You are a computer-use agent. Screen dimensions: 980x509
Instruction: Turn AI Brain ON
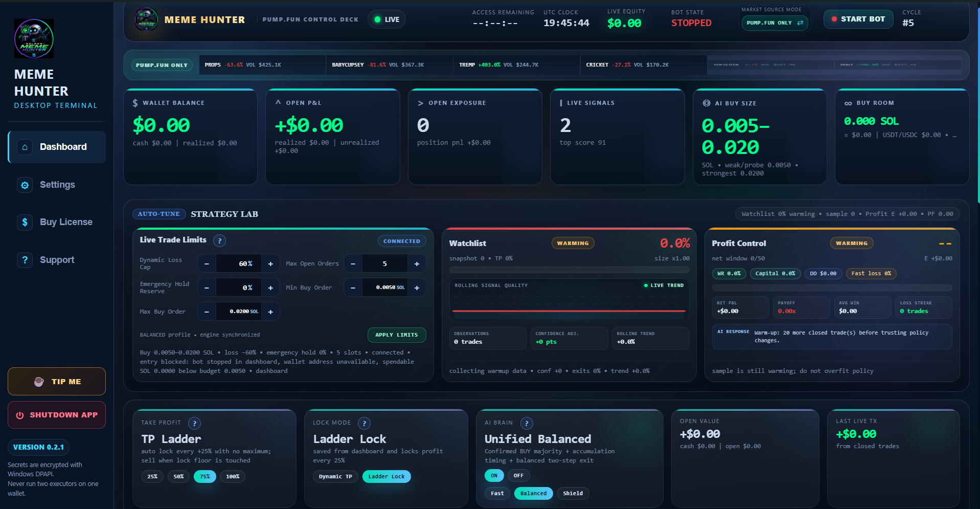click(x=494, y=476)
